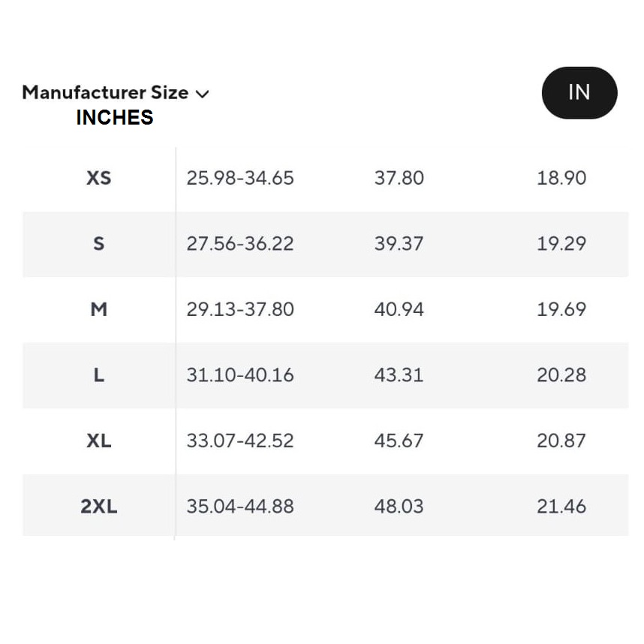644x644 pixels.
Task: Select the XL size row label
Action: [99, 441]
